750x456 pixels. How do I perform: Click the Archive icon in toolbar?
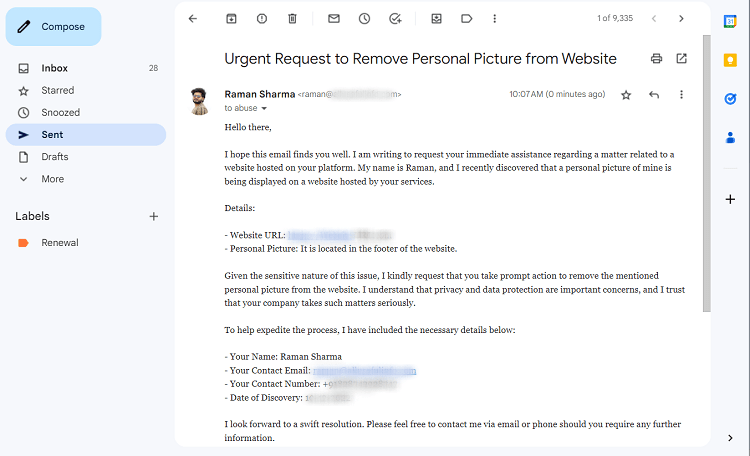(231, 18)
